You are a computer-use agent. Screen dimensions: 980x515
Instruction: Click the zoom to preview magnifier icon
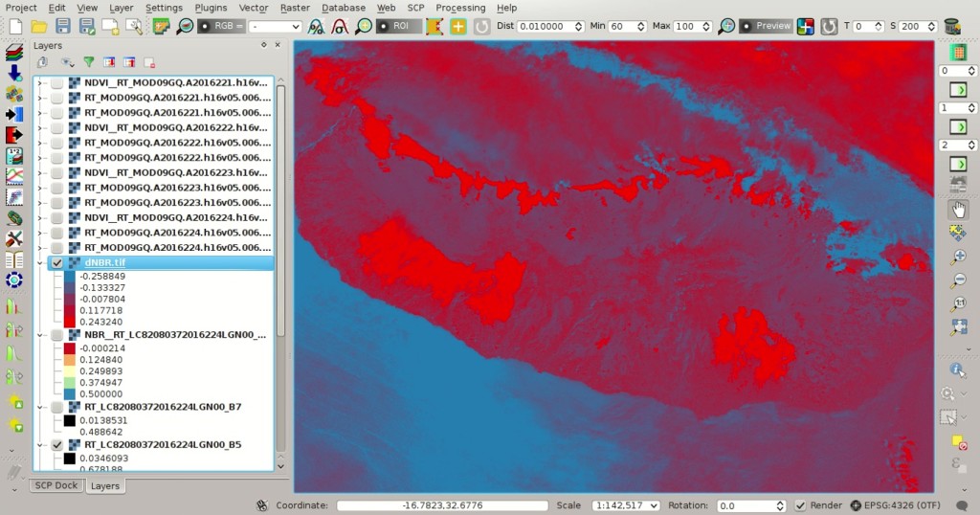point(726,26)
